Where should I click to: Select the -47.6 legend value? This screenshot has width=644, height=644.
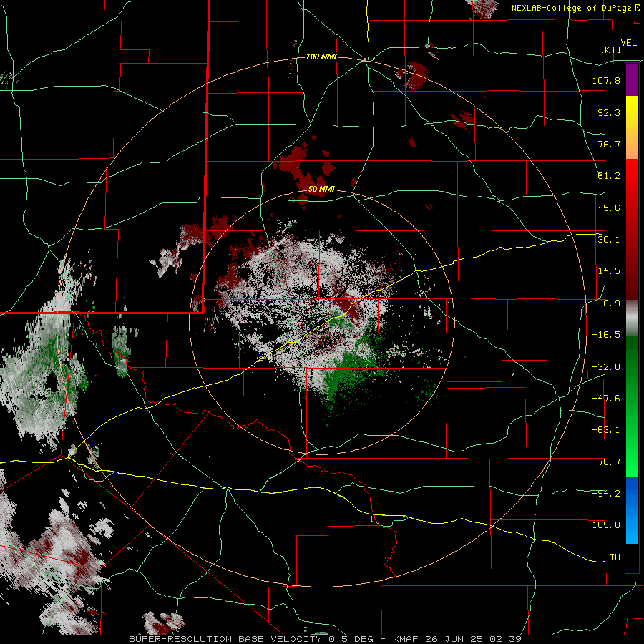[606, 399]
